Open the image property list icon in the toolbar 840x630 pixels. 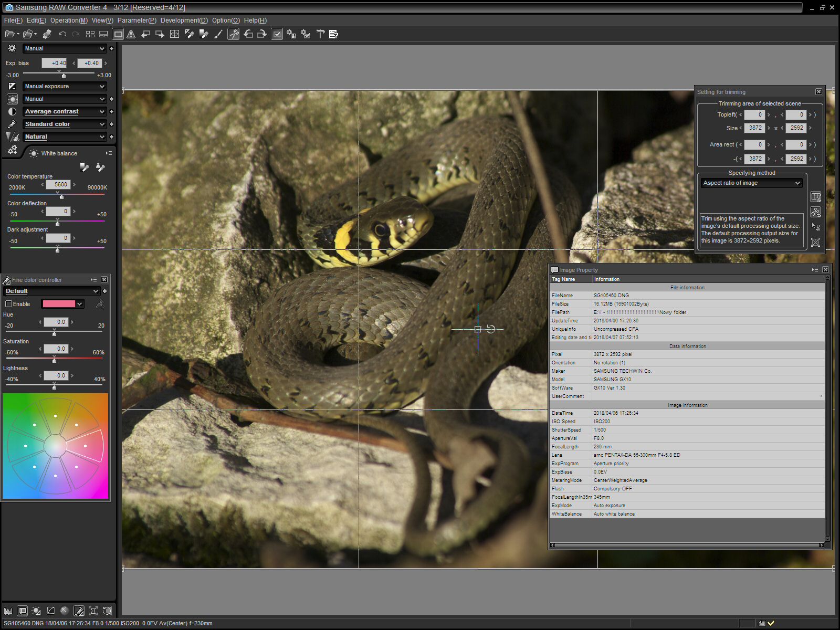pos(333,34)
